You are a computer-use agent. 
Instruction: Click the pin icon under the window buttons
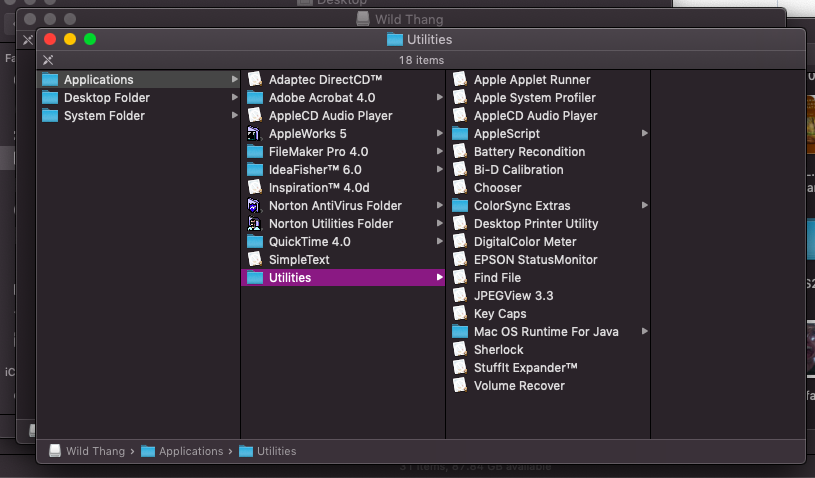click(x=48, y=60)
